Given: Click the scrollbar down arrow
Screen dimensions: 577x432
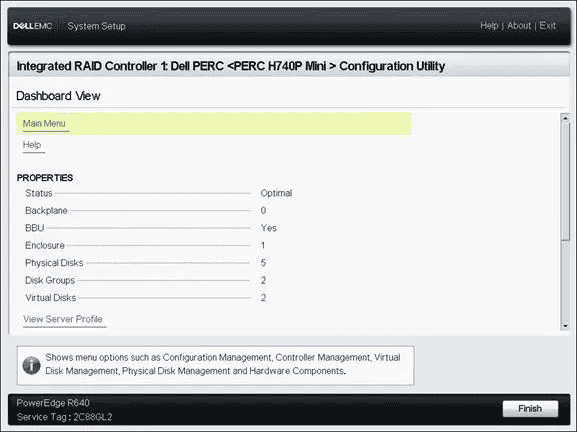Looking at the screenshot, I should point(565,326).
